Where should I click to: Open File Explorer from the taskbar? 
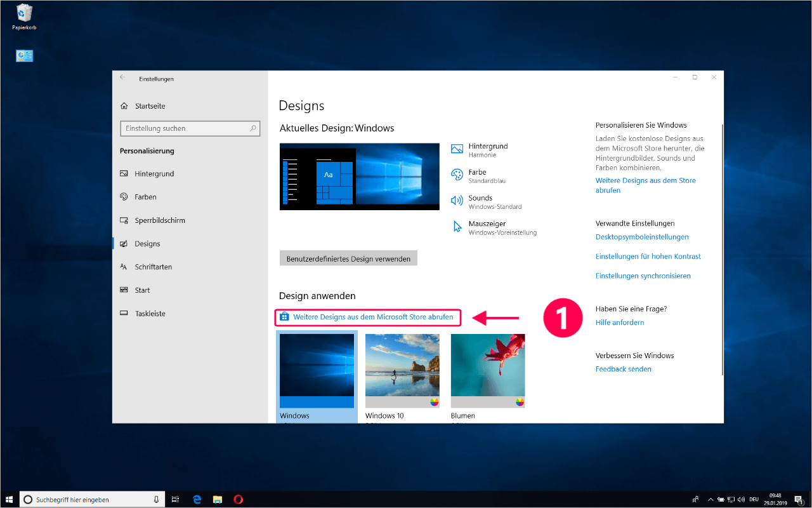[218, 499]
